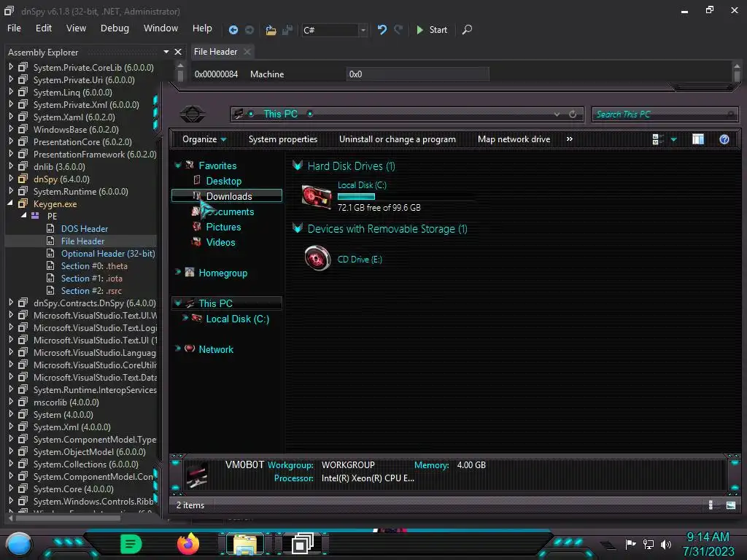Click the WindowsBase assembly icon
747x560 pixels.
[x=23, y=129]
